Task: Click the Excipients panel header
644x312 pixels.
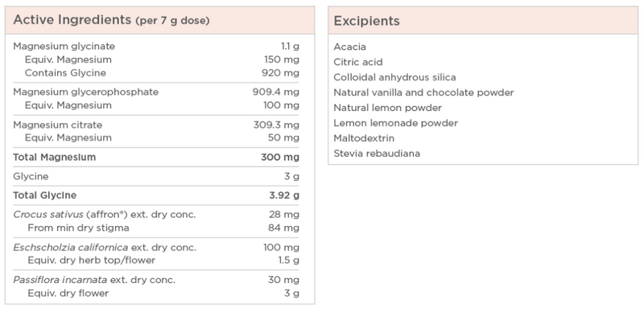Action: (483, 20)
